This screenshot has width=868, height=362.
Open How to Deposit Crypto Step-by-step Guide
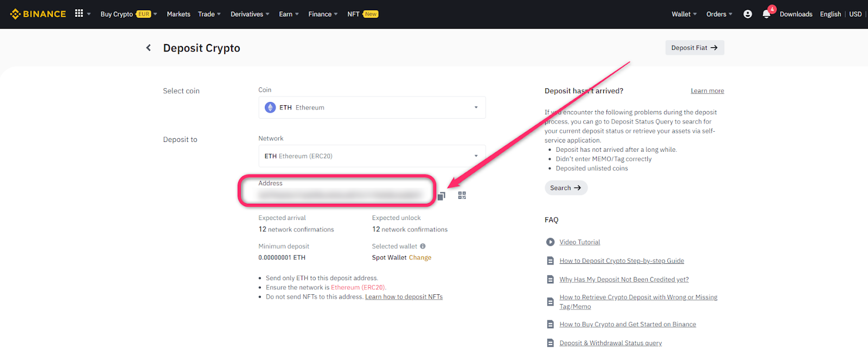(x=622, y=261)
